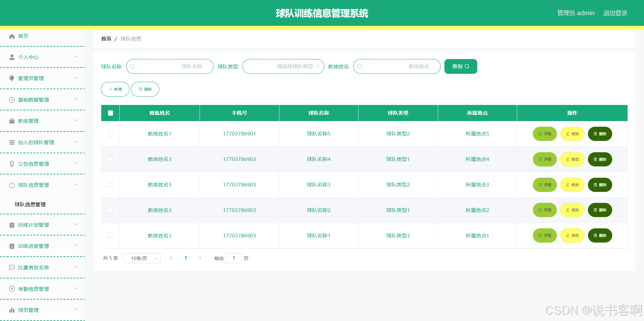The width and height of the screenshot is (644, 321).
Task: Delete the 球队名称1 row
Action: (600, 235)
